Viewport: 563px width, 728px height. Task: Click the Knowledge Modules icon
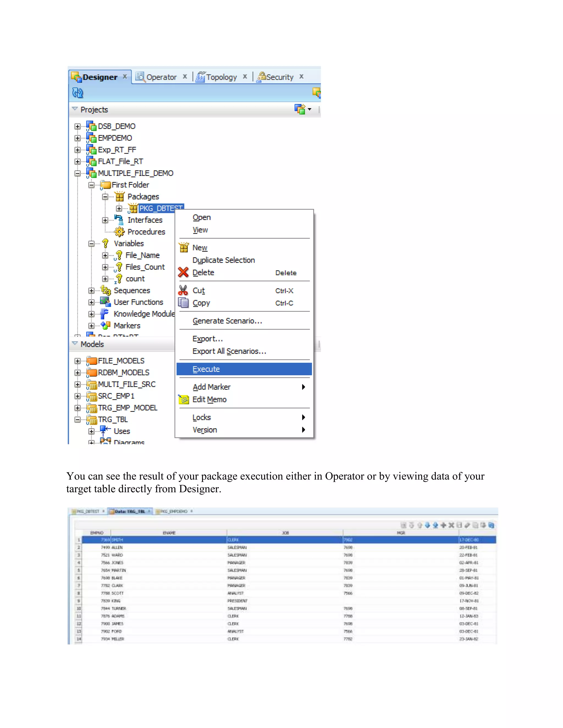pyautogui.click(x=105, y=314)
